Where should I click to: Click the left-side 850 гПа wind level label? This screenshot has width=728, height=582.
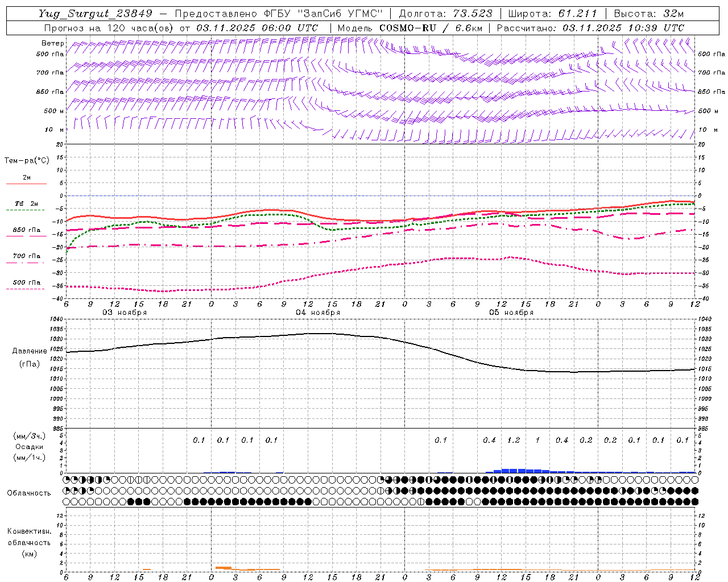(50, 92)
